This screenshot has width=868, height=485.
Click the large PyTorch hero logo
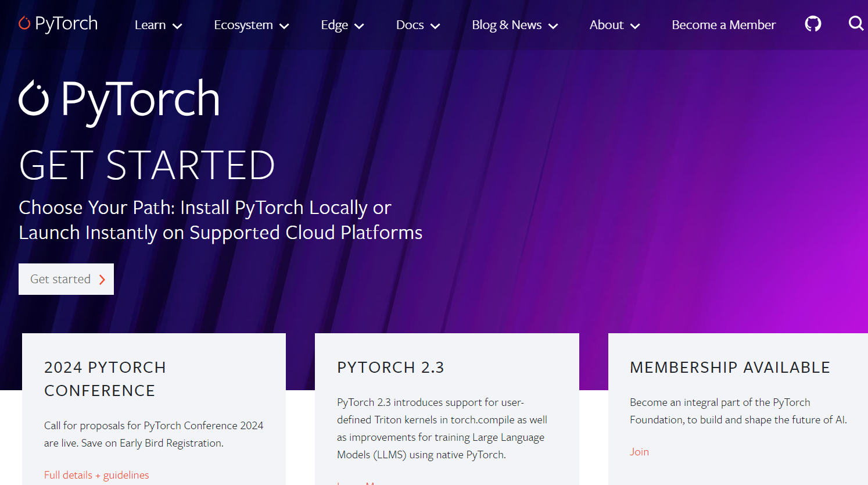click(120, 99)
